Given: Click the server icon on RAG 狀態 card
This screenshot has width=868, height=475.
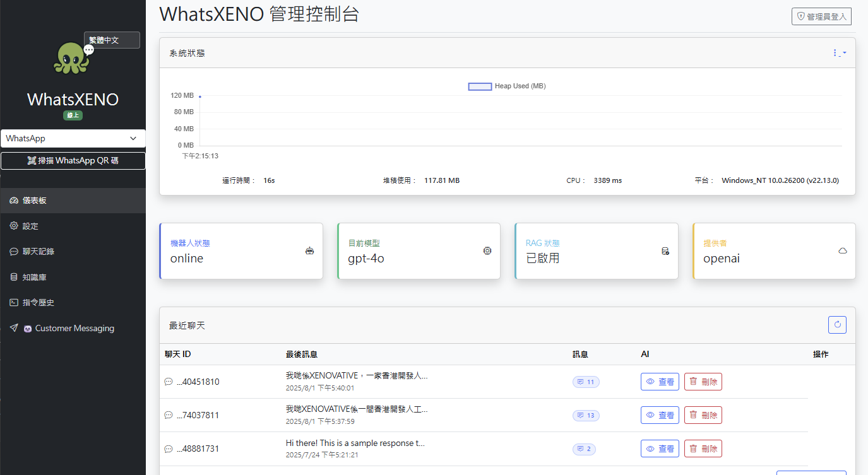Looking at the screenshot, I should point(665,250).
